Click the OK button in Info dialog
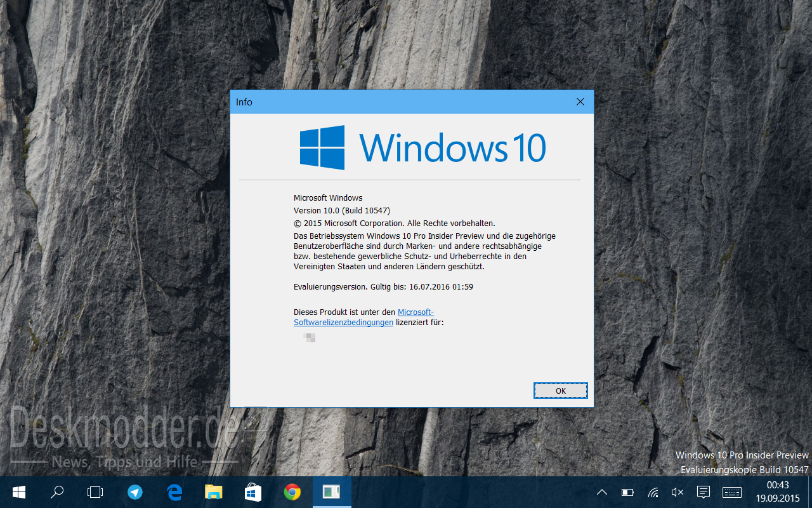The height and width of the screenshot is (508, 812). click(561, 391)
